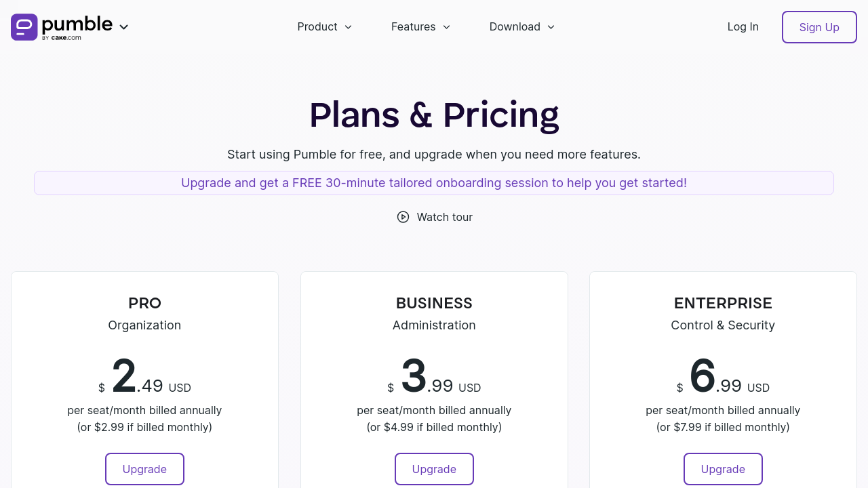Upgrade to the PRO plan
The image size is (868, 488).
144,469
